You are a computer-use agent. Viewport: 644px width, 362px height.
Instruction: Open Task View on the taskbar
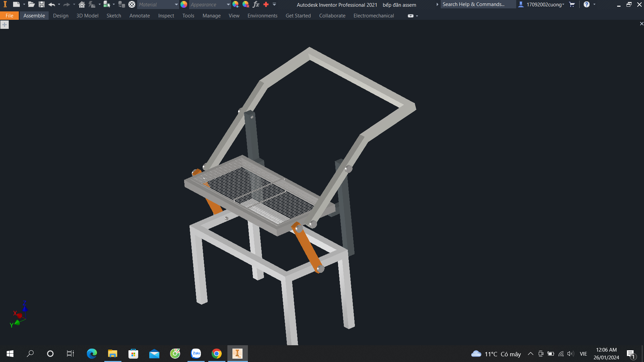point(70,354)
